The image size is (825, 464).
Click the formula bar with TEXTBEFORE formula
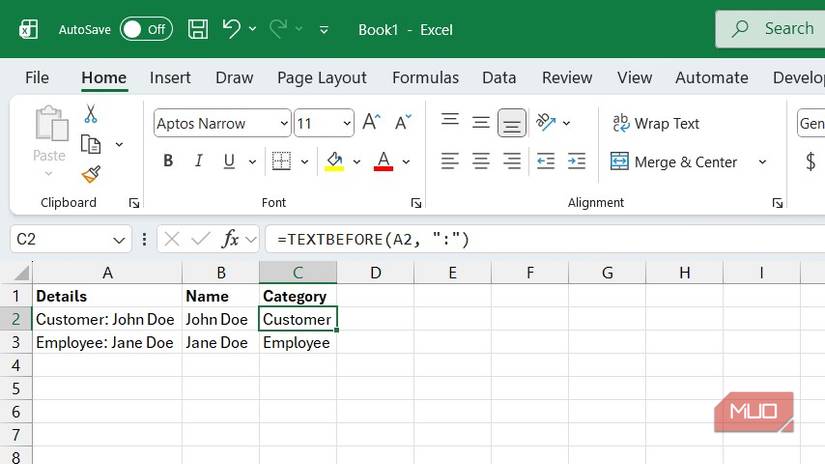click(545, 239)
